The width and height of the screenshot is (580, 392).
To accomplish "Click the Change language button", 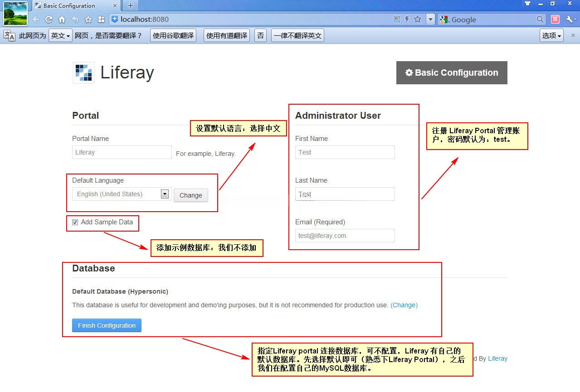I will click(191, 195).
